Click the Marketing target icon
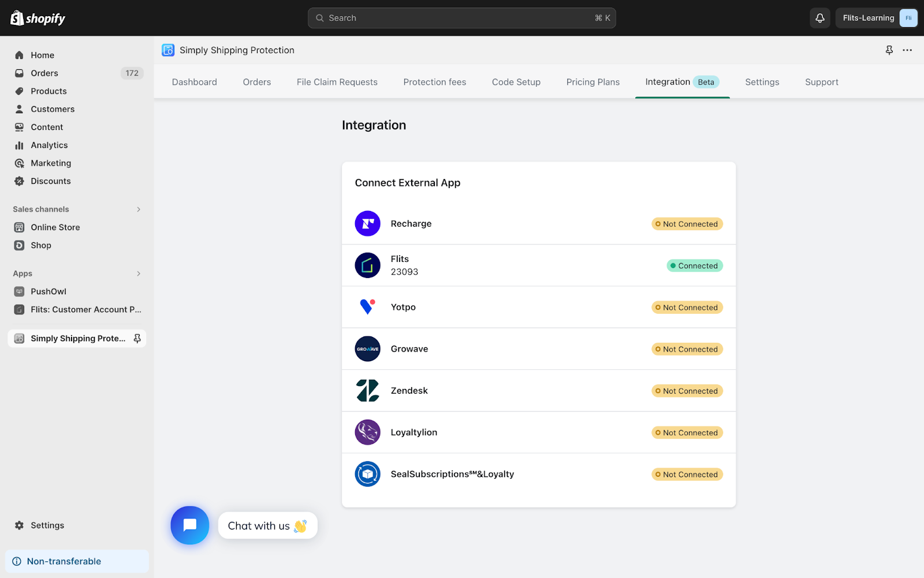 click(x=19, y=163)
